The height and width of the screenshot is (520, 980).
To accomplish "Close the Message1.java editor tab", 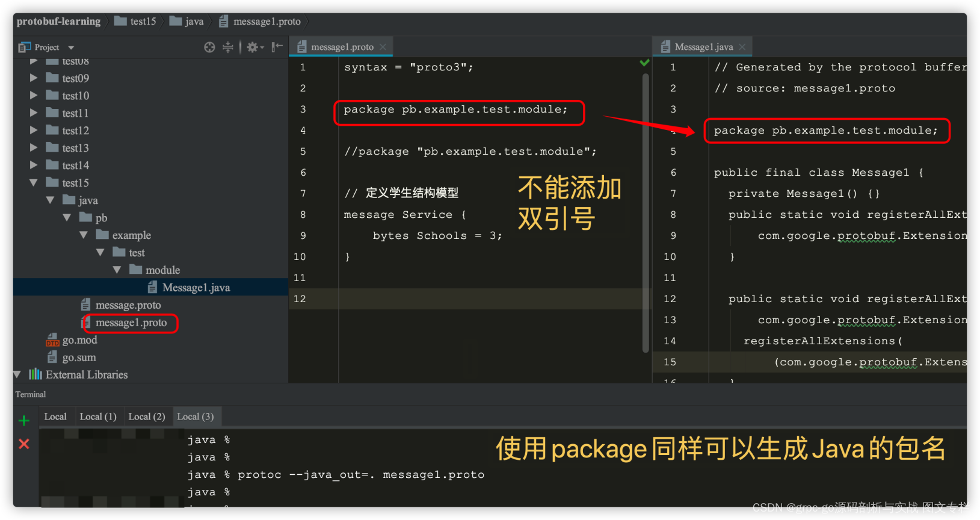I will click(742, 47).
